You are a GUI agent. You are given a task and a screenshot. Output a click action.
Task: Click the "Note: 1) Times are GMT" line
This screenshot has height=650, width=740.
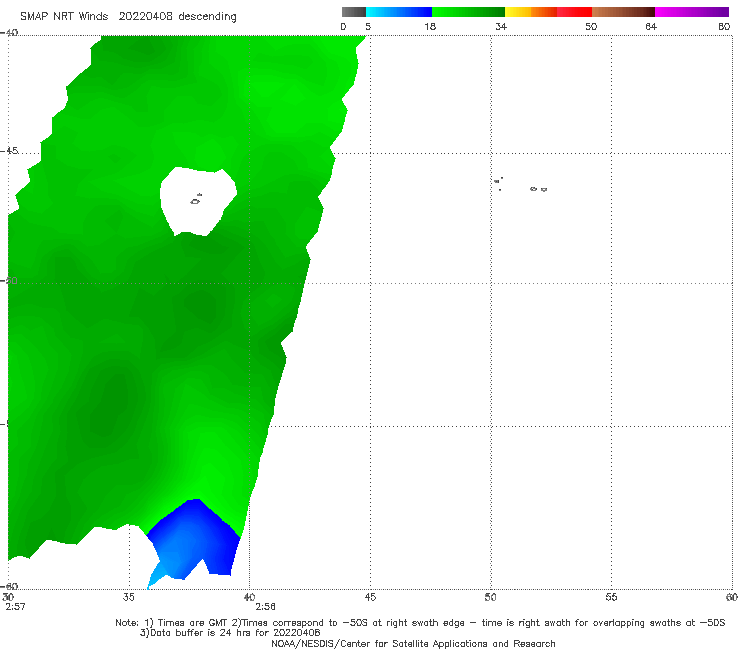[x=420, y=623]
